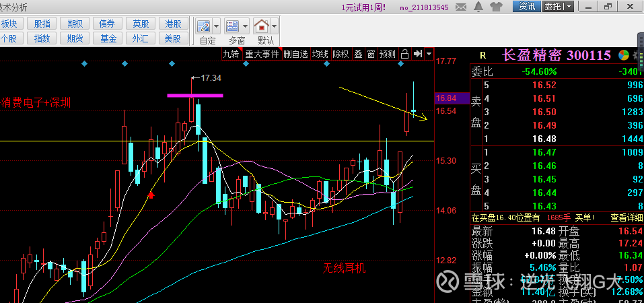Select the 基金 funds button
This screenshot has height=303, width=644.
pos(108,38)
